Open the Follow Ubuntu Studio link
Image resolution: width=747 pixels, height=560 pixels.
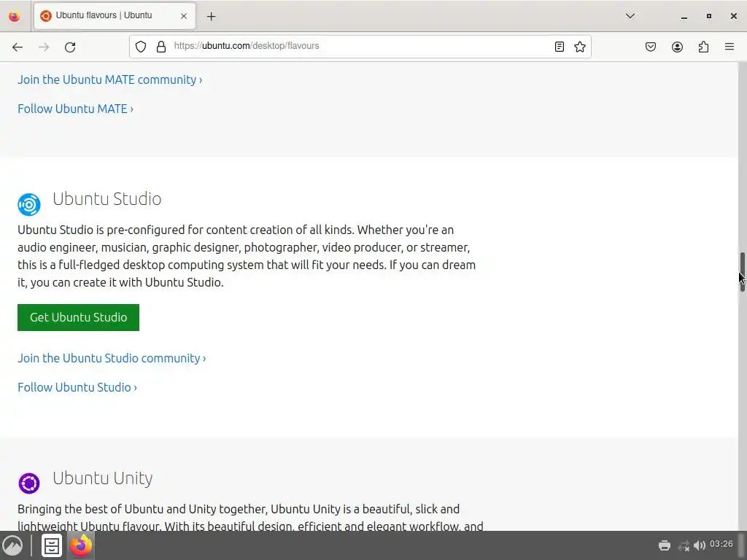(x=77, y=387)
